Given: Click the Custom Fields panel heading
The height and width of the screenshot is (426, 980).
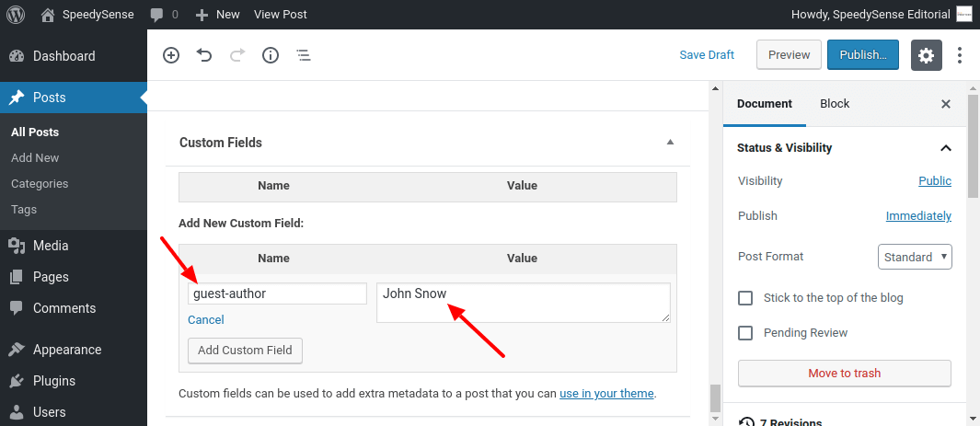Looking at the screenshot, I should click(x=221, y=143).
